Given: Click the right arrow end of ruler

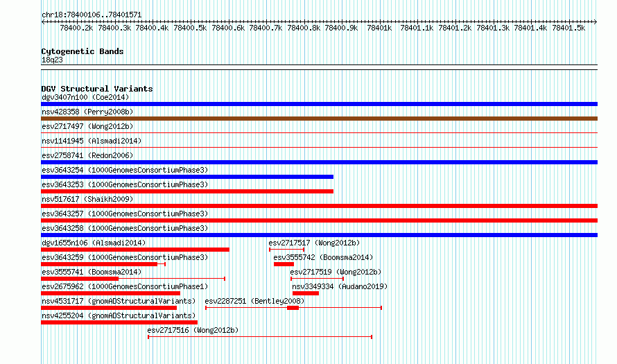Looking at the screenshot, I should pos(596,21).
